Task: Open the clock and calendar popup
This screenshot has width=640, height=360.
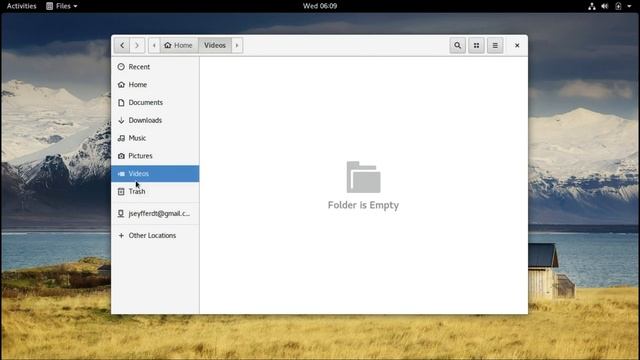Action: point(320,6)
